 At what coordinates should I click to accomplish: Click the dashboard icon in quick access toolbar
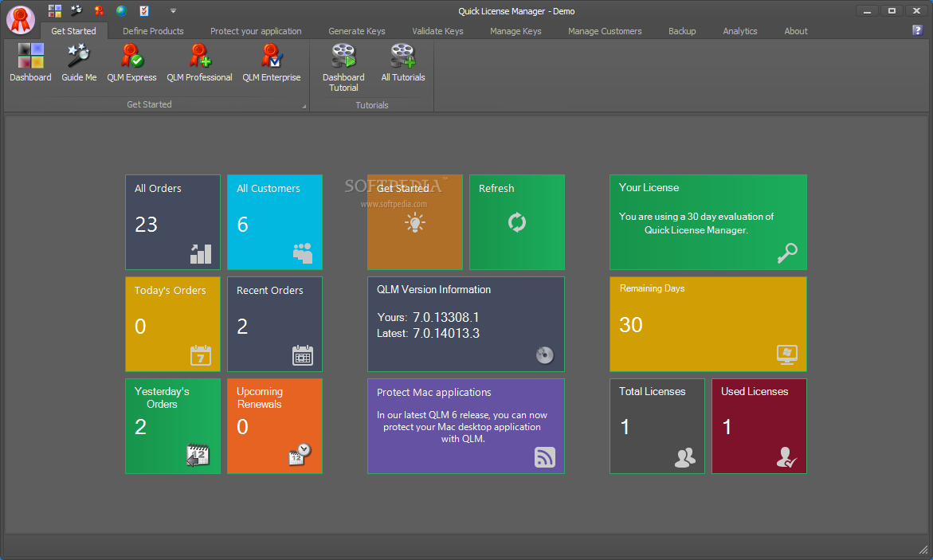point(55,10)
